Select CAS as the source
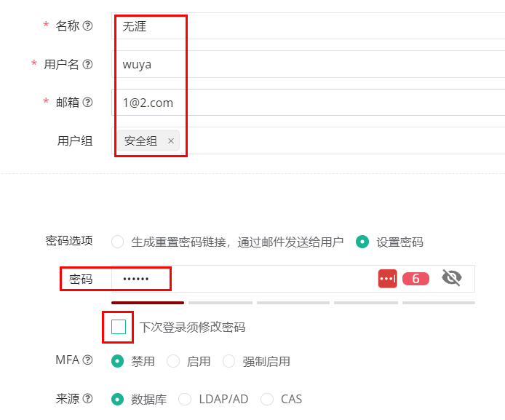Image resolution: width=505 pixels, height=420 pixels. [267, 399]
